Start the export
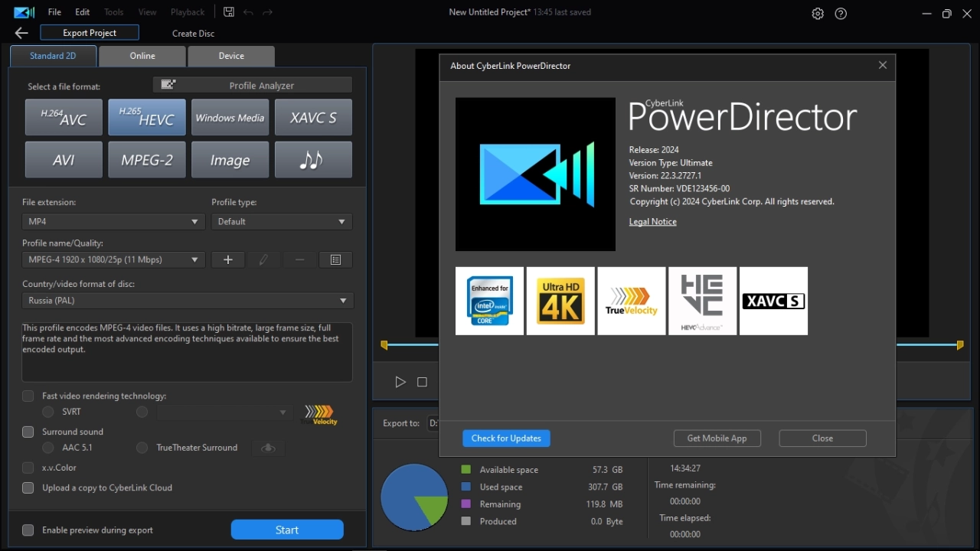 coord(287,530)
